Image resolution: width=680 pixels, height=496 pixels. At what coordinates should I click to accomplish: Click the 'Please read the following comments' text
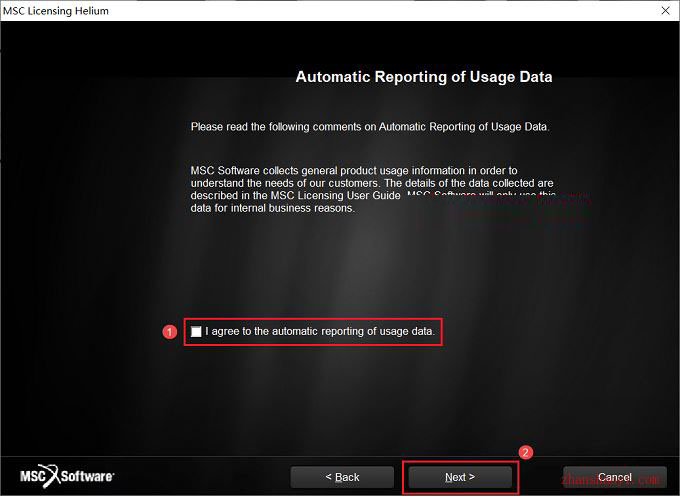click(x=370, y=127)
